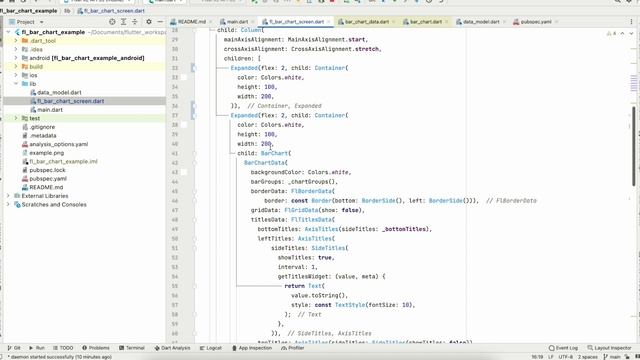Expand the test folder
The width and height of the screenshot is (640, 360).
(x=16, y=118)
